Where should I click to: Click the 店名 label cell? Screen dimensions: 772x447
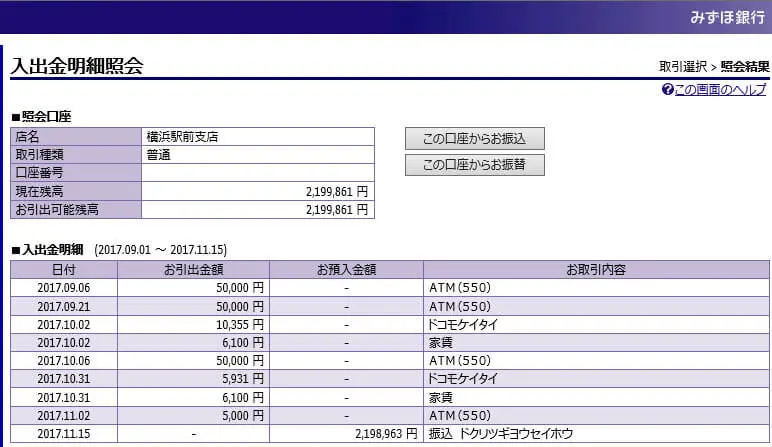(x=76, y=136)
